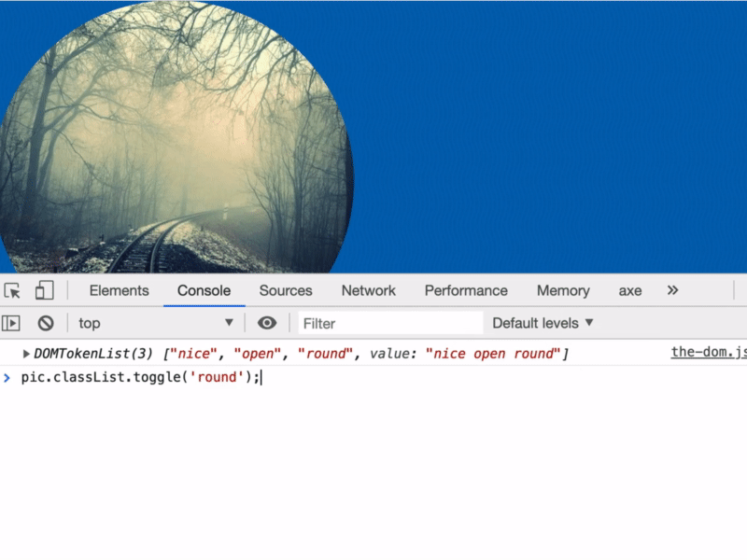The width and height of the screenshot is (747, 560).
Task: Open the Default levels dropdown
Action: (543, 323)
